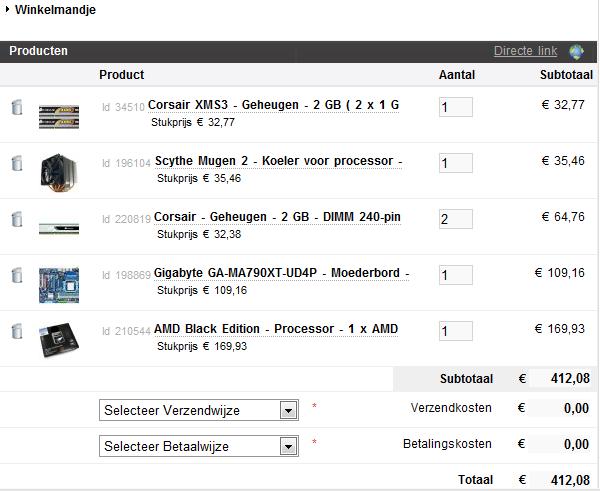Click the Totaal label
Image resolution: width=600 pixels, height=491 pixels.
[x=476, y=480]
